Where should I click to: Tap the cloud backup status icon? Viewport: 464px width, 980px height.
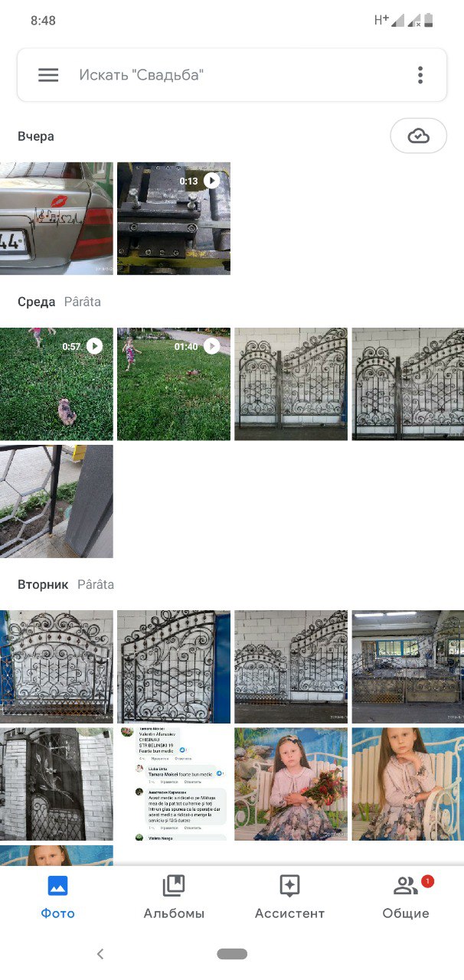418,136
